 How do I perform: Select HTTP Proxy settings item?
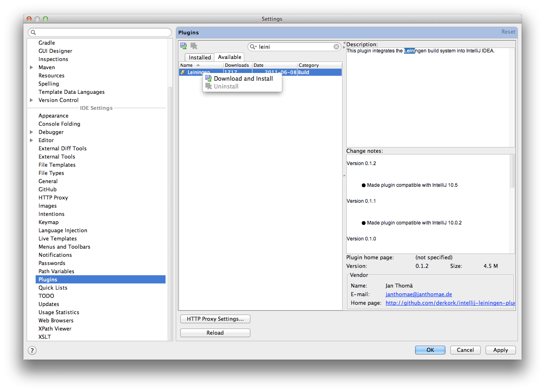click(53, 197)
